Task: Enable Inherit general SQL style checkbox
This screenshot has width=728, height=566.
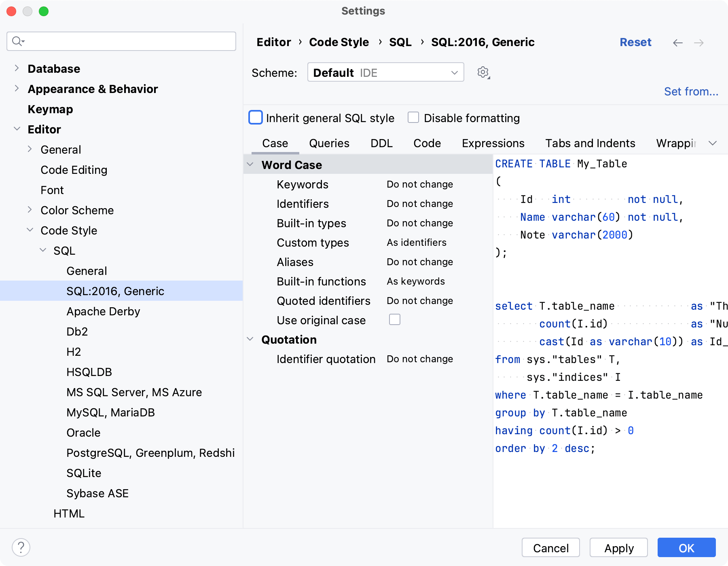Action: pos(256,118)
